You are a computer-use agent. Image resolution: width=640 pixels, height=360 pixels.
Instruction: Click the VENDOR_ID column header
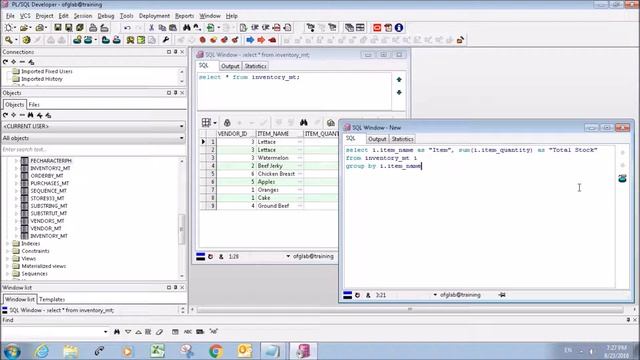coord(236,134)
